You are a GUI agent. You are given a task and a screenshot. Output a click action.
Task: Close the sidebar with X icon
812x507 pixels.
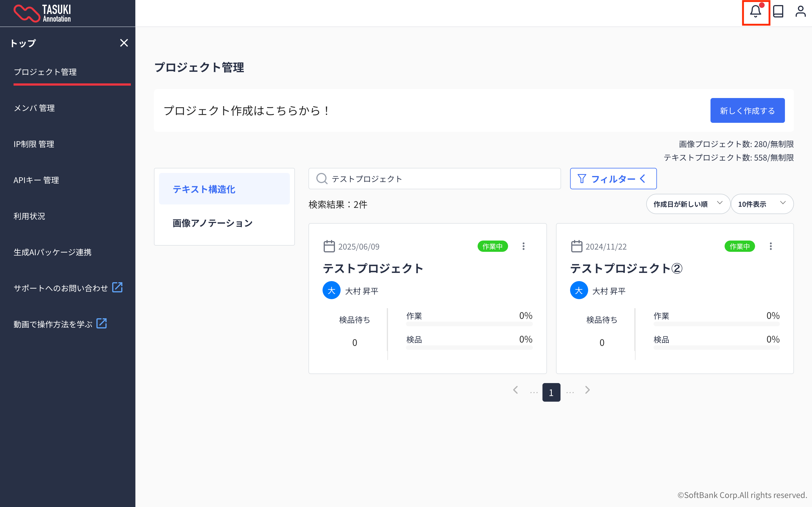click(x=124, y=43)
